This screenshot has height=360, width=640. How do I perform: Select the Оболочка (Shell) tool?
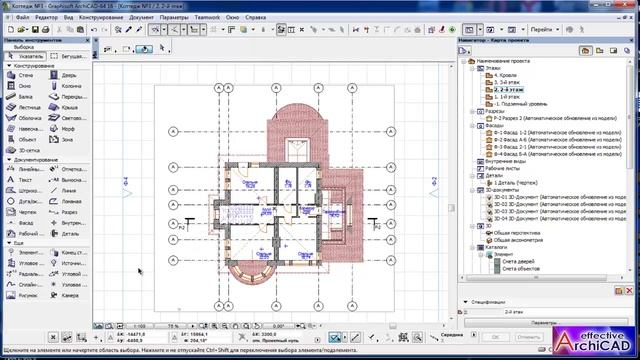click(x=24, y=118)
